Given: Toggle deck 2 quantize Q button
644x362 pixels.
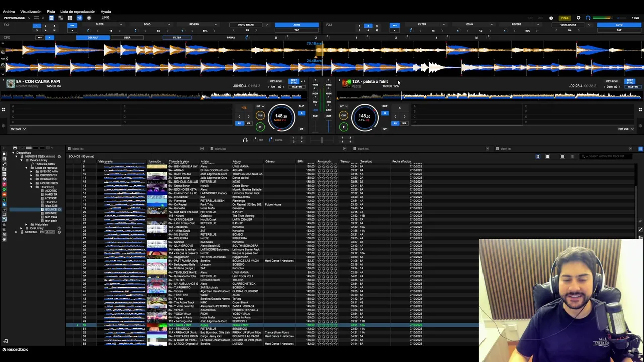Looking at the screenshot, I should pyautogui.click(x=385, y=113).
